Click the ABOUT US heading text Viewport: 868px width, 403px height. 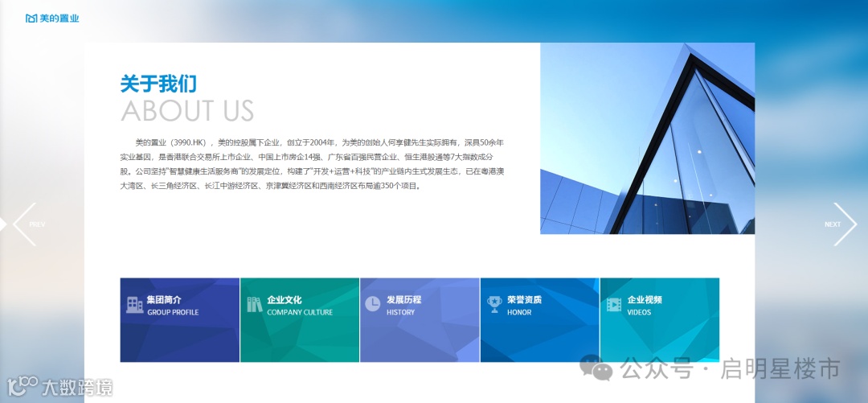(x=187, y=110)
